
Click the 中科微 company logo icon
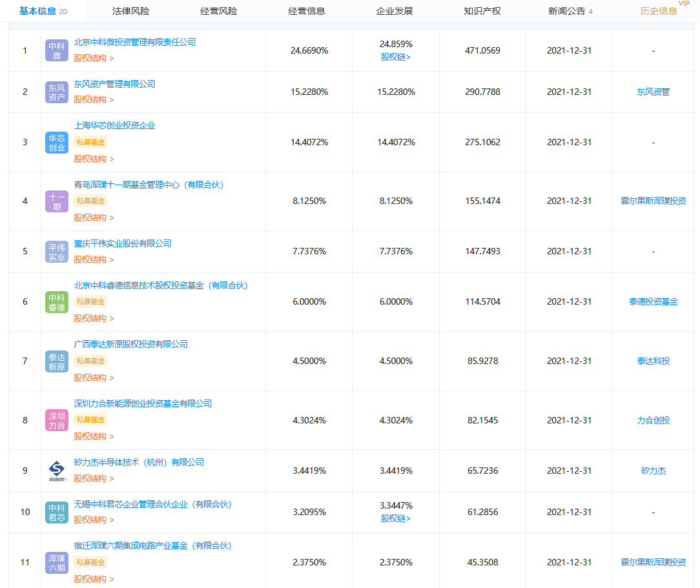tap(57, 50)
